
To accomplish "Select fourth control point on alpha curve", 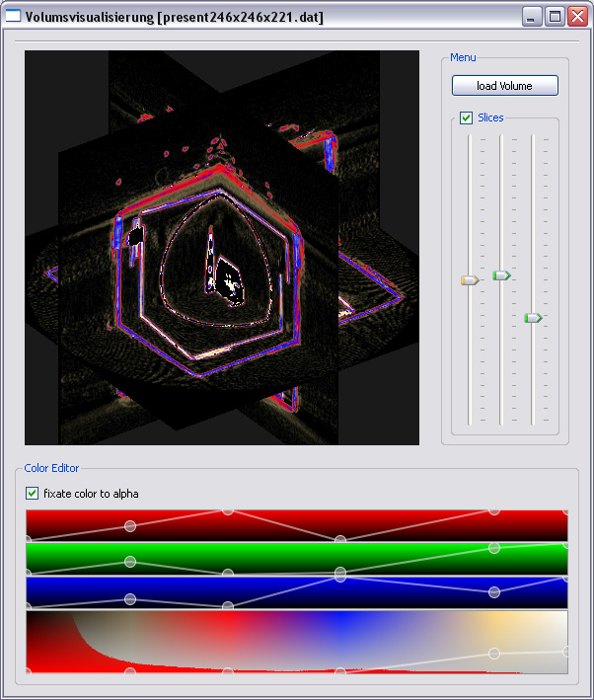I will 340,671.
